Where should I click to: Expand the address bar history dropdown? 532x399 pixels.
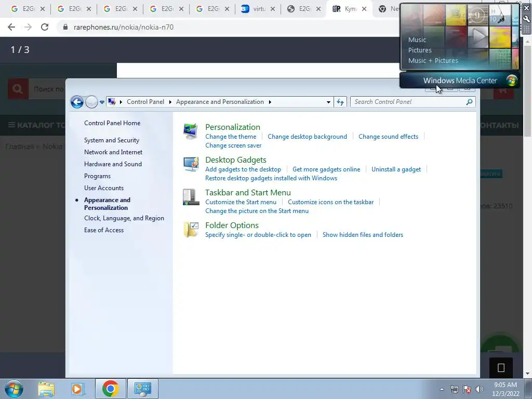(328, 102)
